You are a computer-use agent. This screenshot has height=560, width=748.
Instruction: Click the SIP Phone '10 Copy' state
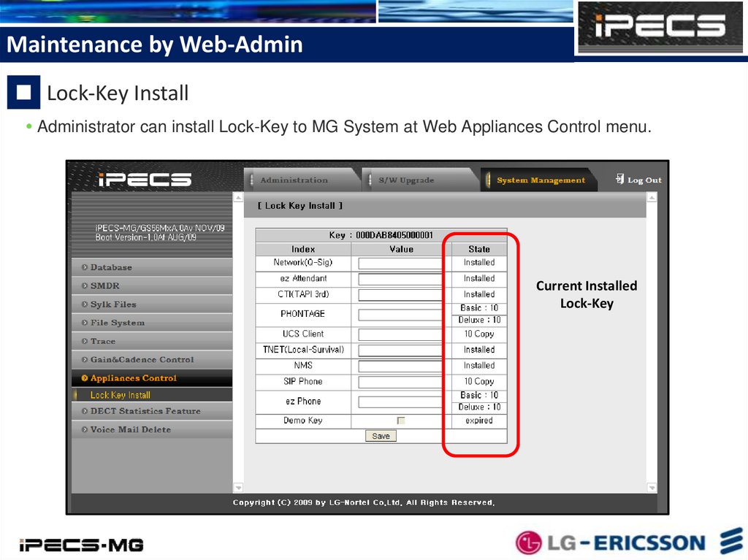click(479, 382)
